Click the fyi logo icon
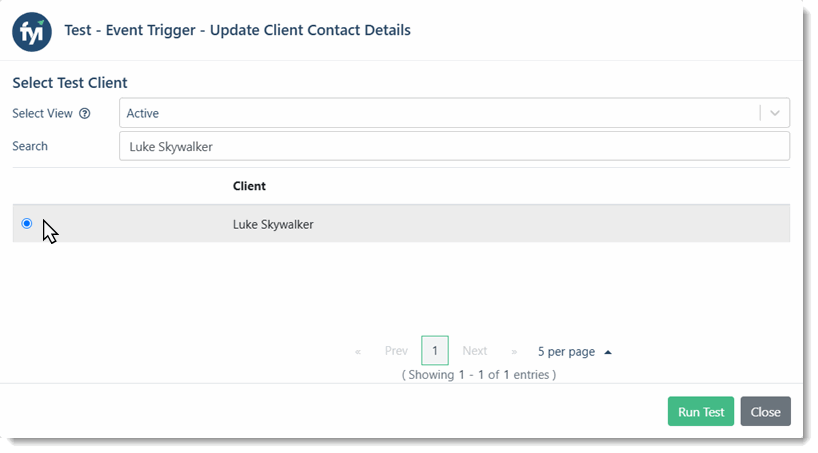The image size is (818, 453). [x=32, y=32]
